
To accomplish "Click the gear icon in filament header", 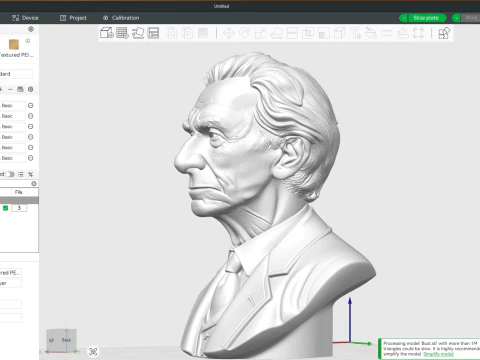I will click(31, 89).
